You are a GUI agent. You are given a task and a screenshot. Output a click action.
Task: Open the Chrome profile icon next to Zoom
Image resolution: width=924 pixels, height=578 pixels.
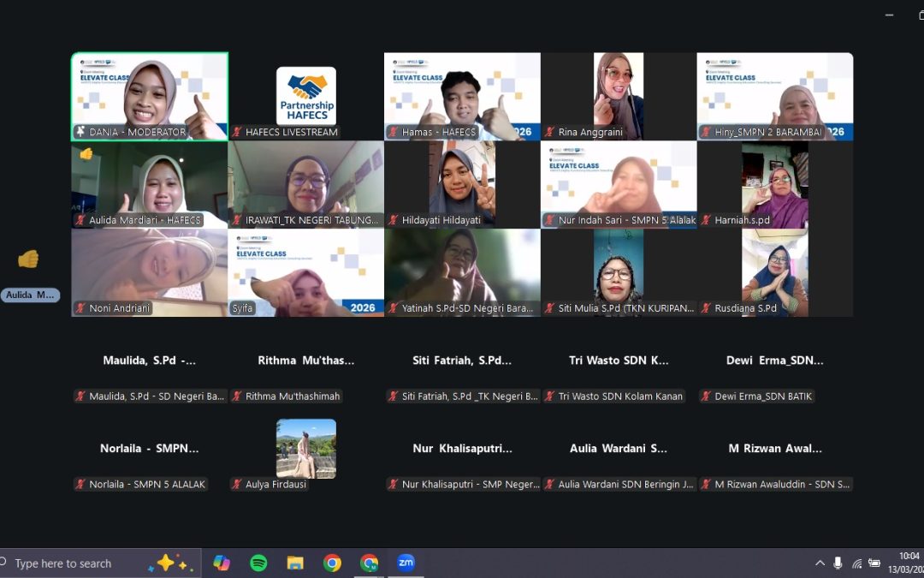369,563
